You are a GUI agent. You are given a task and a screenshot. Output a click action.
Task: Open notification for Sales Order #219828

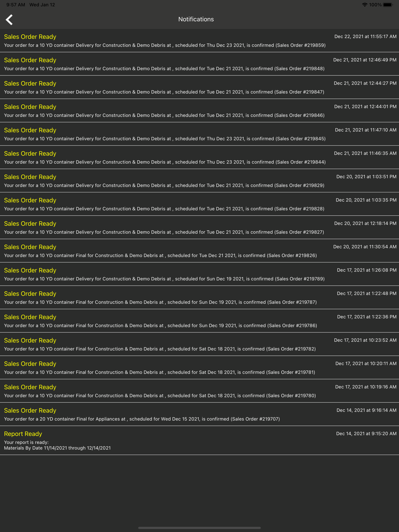[199, 204]
